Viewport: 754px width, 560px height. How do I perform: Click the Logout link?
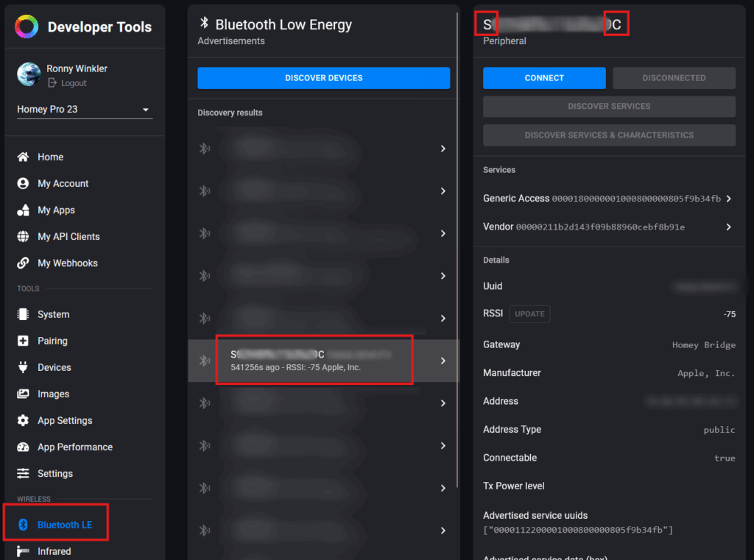67,83
